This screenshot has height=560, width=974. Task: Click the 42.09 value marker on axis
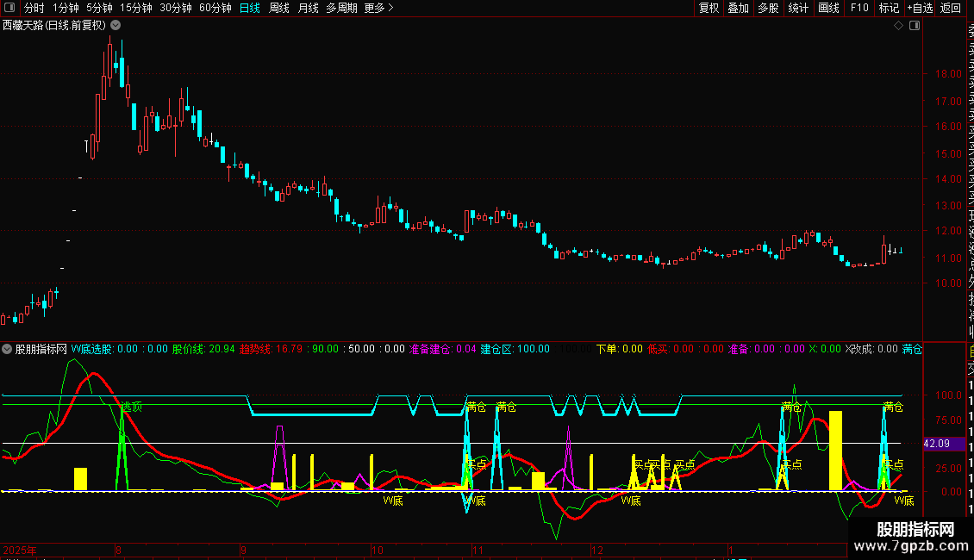point(936,444)
